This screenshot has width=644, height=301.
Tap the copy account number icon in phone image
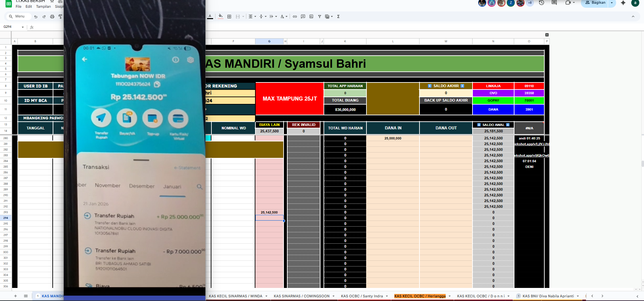tap(157, 84)
